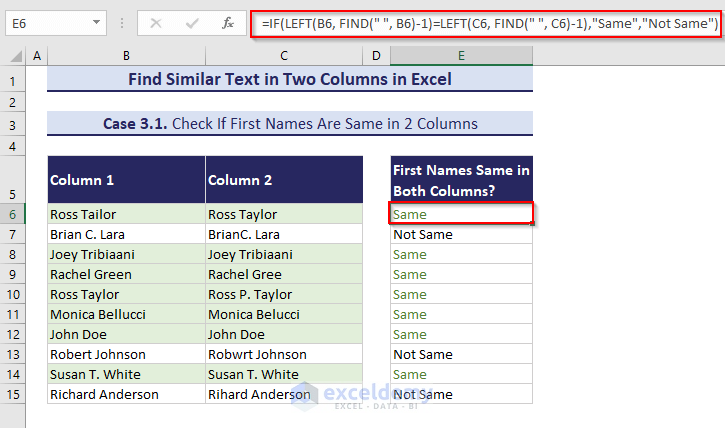Click cell containing Monica Bellucci in column B
Image resolution: width=725 pixels, height=428 pixels.
126,314
